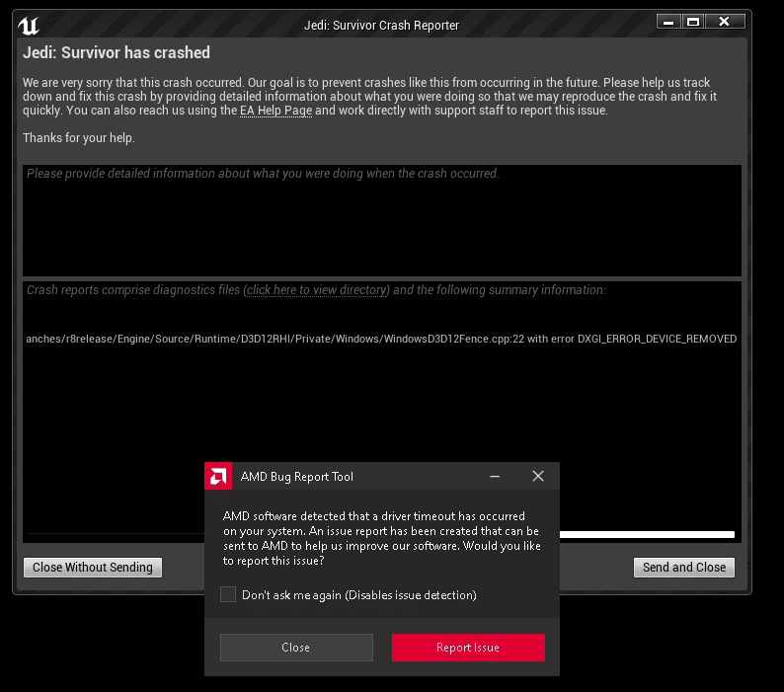The image size is (784, 692).
Task: Select the DXGI_ERROR_DEVICE_REMOVED error line
Action: point(381,339)
